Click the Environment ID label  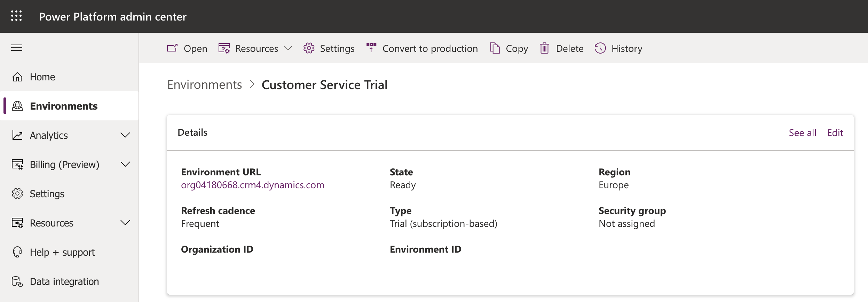(425, 249)
